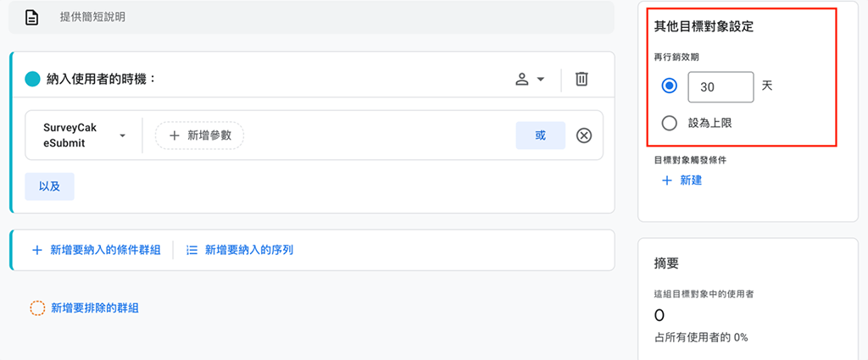Click the 摘要 summary heading
868x360 pixels.
click(666, 263)
